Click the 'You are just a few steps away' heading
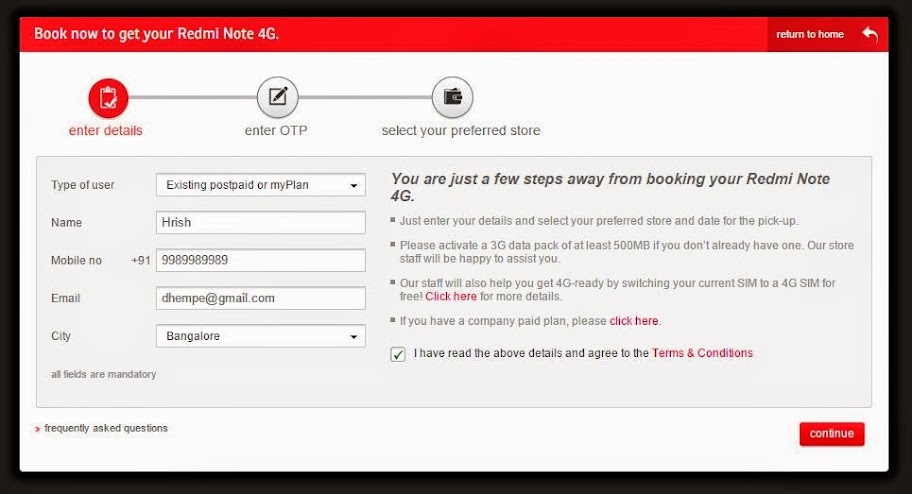 pos(610,187)
